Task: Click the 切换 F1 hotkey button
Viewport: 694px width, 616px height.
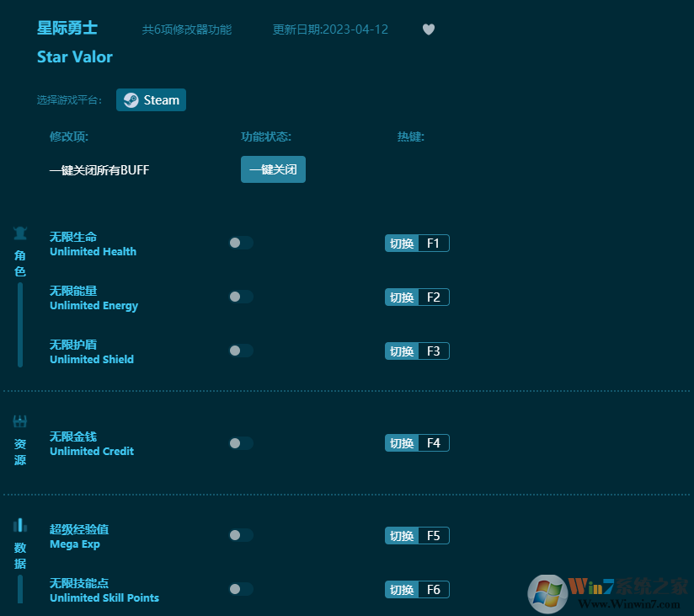Action: (x=417, y=243)
